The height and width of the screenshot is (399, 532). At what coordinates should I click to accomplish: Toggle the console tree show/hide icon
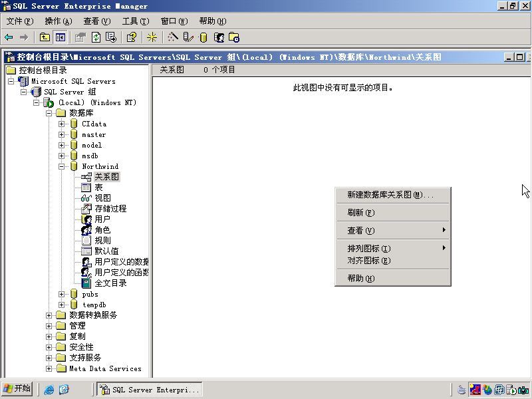(61, 37)
